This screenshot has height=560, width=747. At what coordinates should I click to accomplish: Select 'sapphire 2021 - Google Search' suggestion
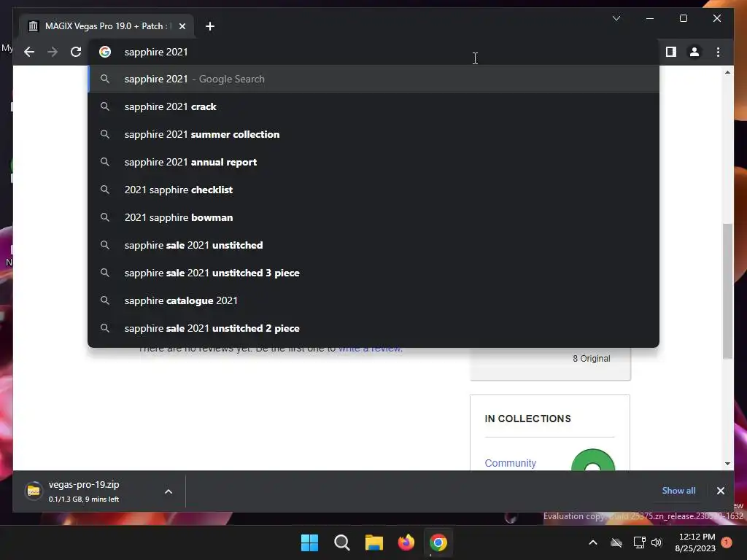pos(373,79)
